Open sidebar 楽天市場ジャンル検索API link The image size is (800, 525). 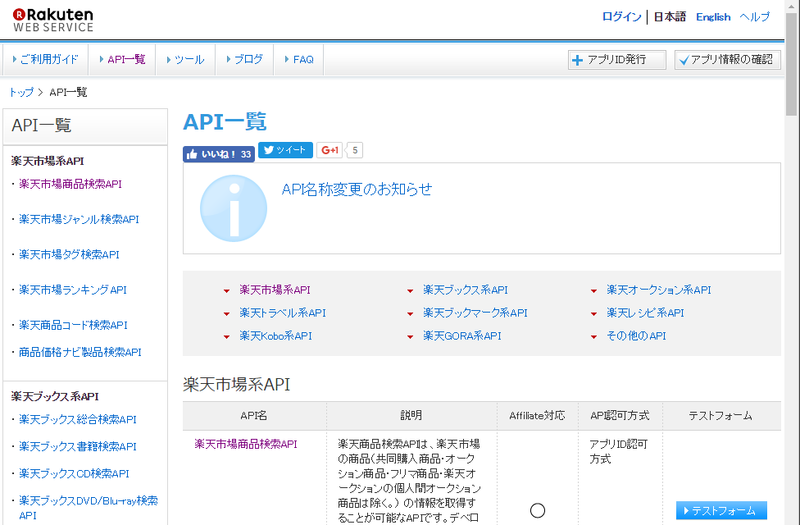pos(79,219)
